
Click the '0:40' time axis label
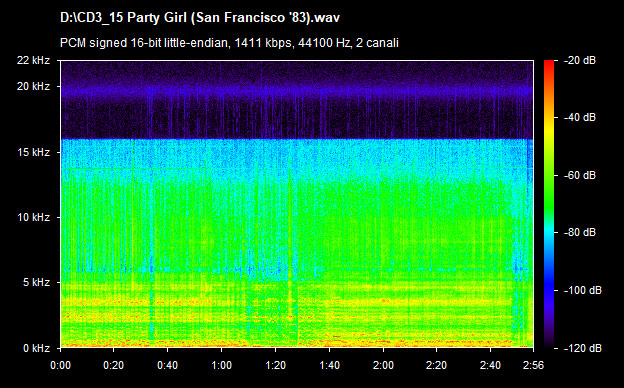point(168,365)
